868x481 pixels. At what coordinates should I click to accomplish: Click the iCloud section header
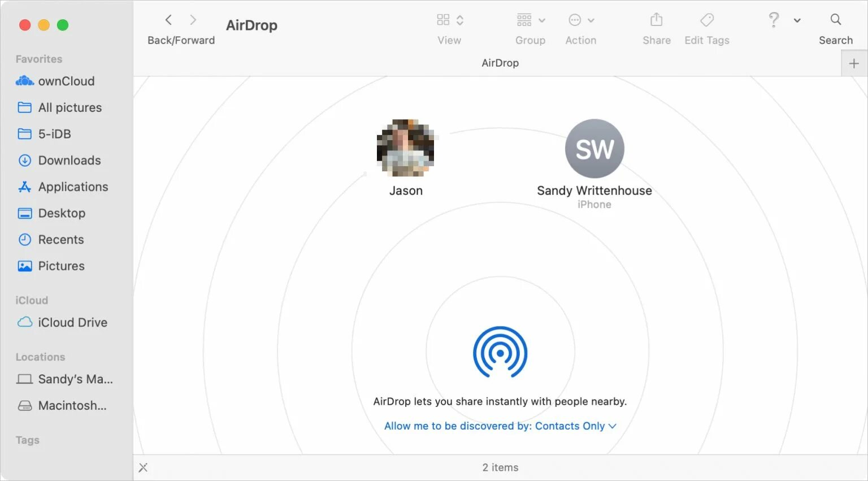pos(32,300)
